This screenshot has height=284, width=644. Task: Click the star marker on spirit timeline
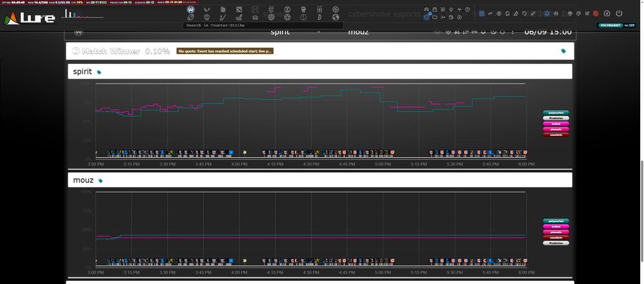coord(245,153)
